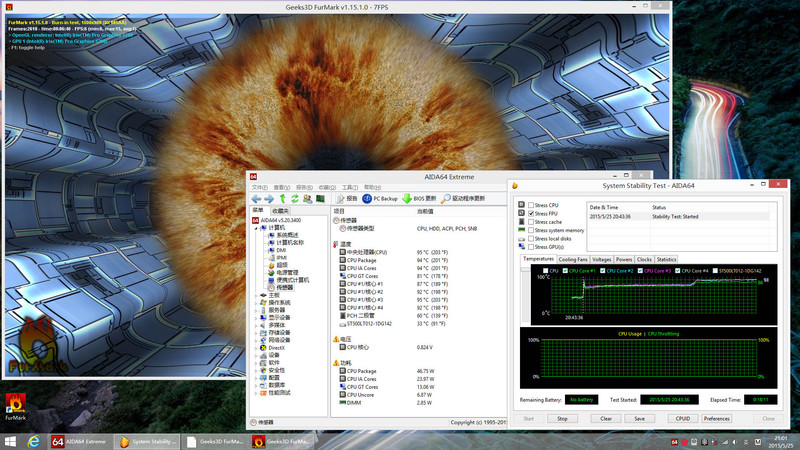Click the Preferences button
Viewport: 800px width, 450px height.
(716, 418)
